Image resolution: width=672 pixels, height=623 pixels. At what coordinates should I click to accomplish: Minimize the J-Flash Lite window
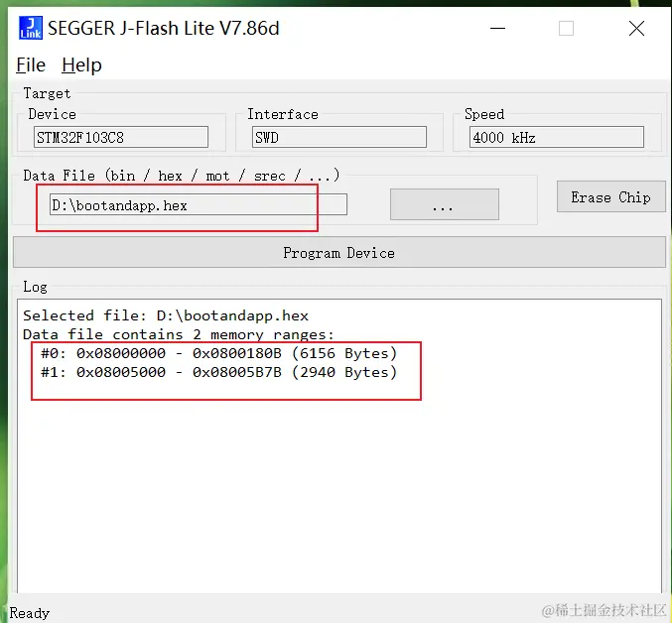[497, 28]
